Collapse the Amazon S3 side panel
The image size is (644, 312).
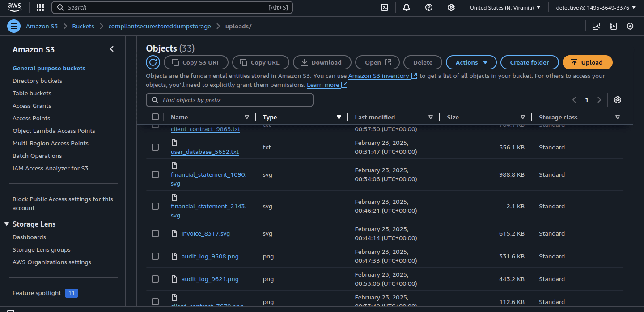click(112, 49)
